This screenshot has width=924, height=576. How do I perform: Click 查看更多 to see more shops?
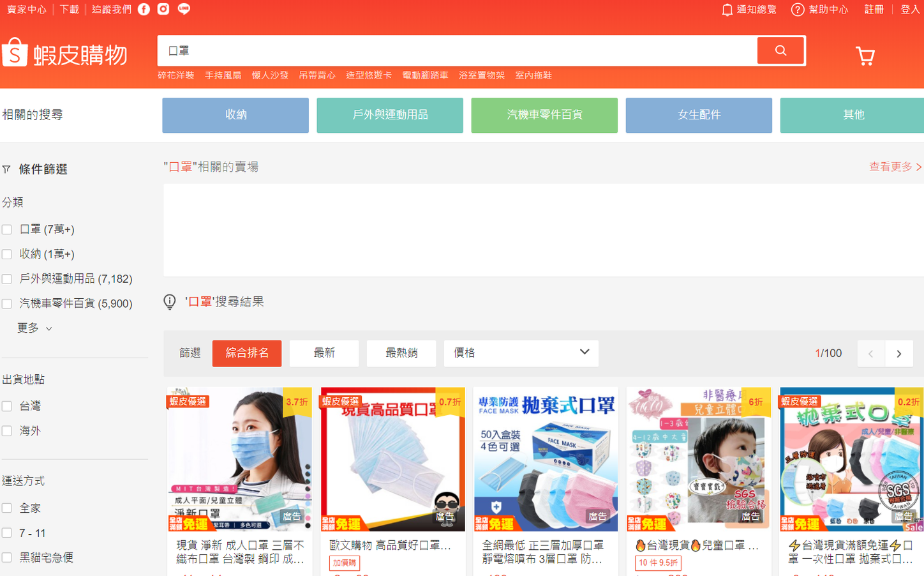pyautogui.click(x=895, y=167)
